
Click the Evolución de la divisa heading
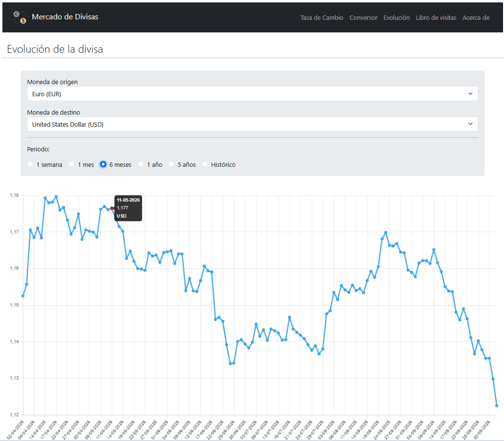55,49
